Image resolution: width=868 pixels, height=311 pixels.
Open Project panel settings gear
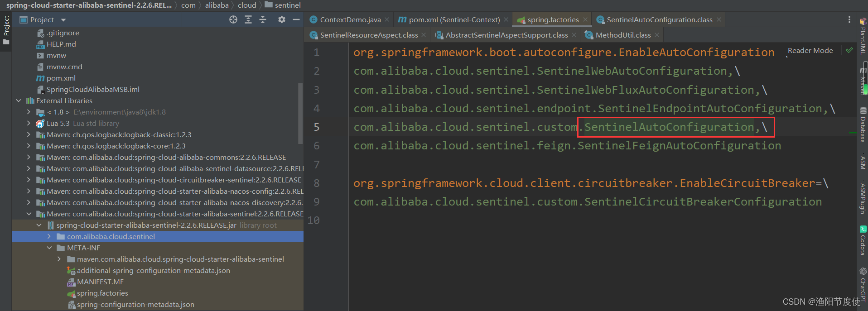point(282,19)
